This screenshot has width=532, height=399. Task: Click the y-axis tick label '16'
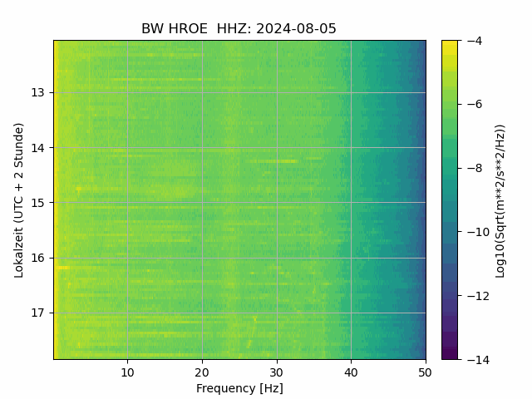(37, 258)
